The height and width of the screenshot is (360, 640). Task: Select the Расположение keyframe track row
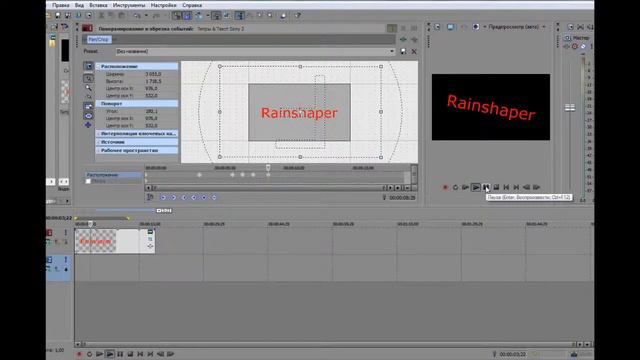(x=113, y=175)
